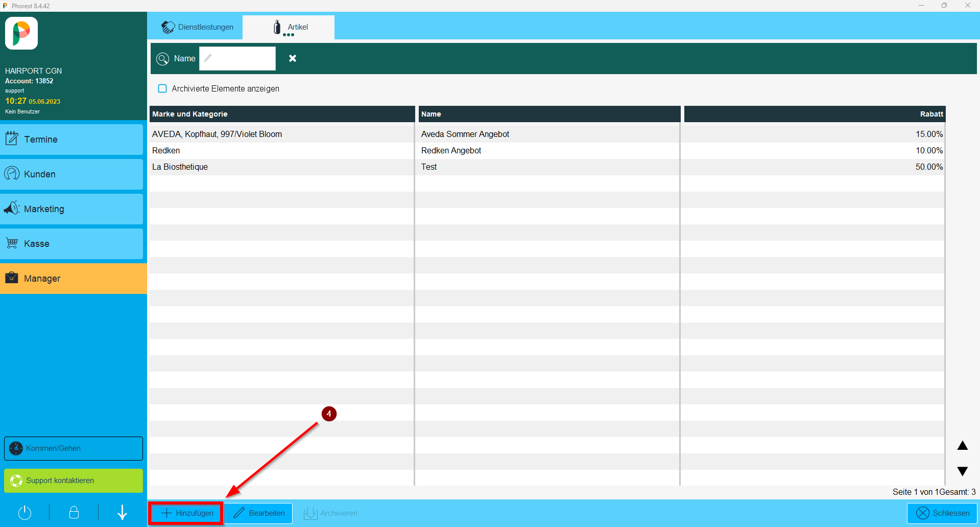Open Kommen/Gehen clock-in button

tap(74, 448)
